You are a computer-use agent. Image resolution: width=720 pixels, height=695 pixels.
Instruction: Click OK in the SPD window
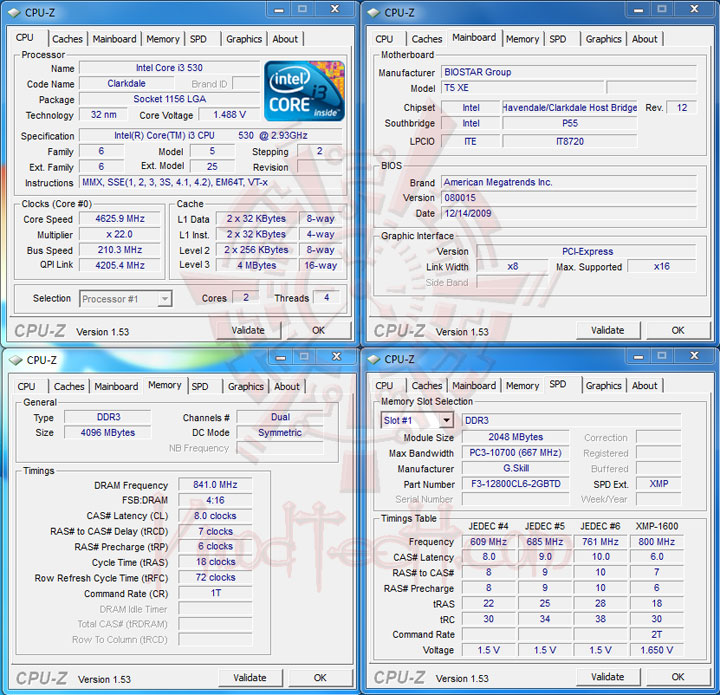(x=678, y=677)
